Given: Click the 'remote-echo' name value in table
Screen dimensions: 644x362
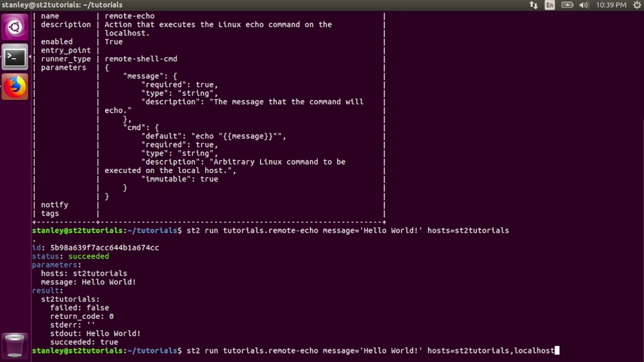Looking at the screenshot, I should pyautogui.click(x=129, y=16).
